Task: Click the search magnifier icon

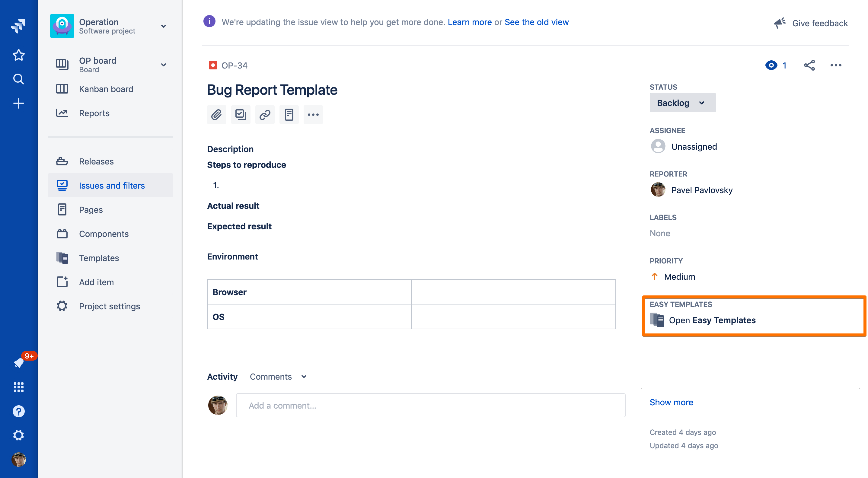Action: [x=18, y=79]
